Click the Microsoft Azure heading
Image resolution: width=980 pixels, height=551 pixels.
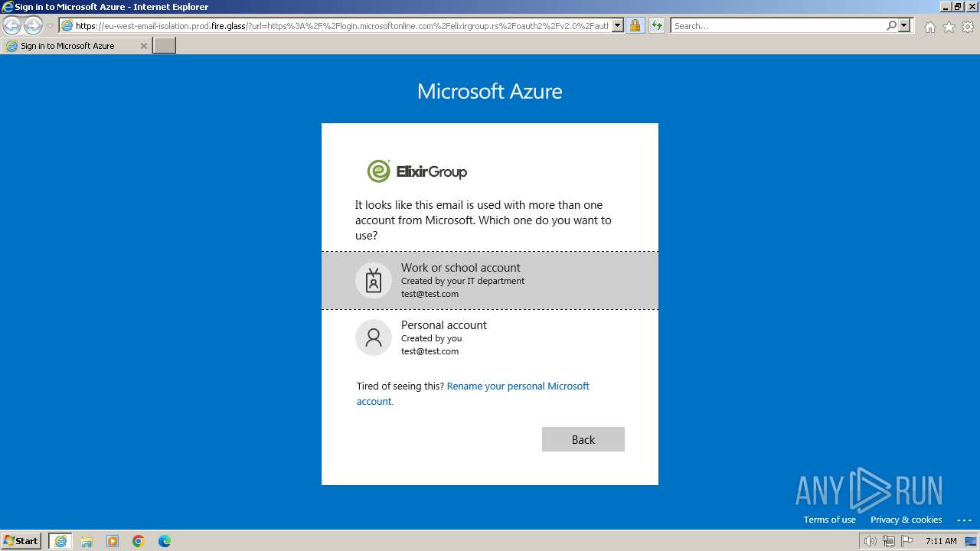[490, 91]
